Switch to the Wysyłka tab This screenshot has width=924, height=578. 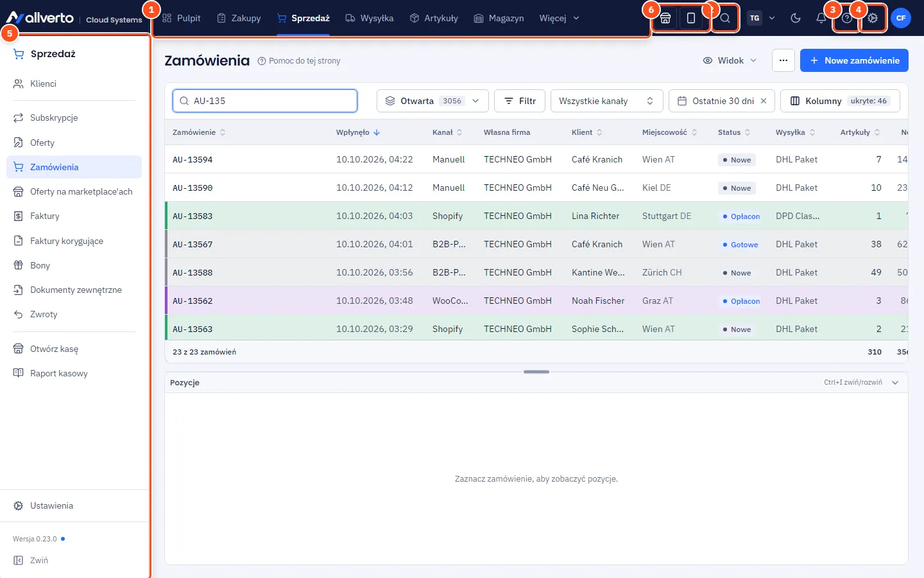tap(369, 18)
